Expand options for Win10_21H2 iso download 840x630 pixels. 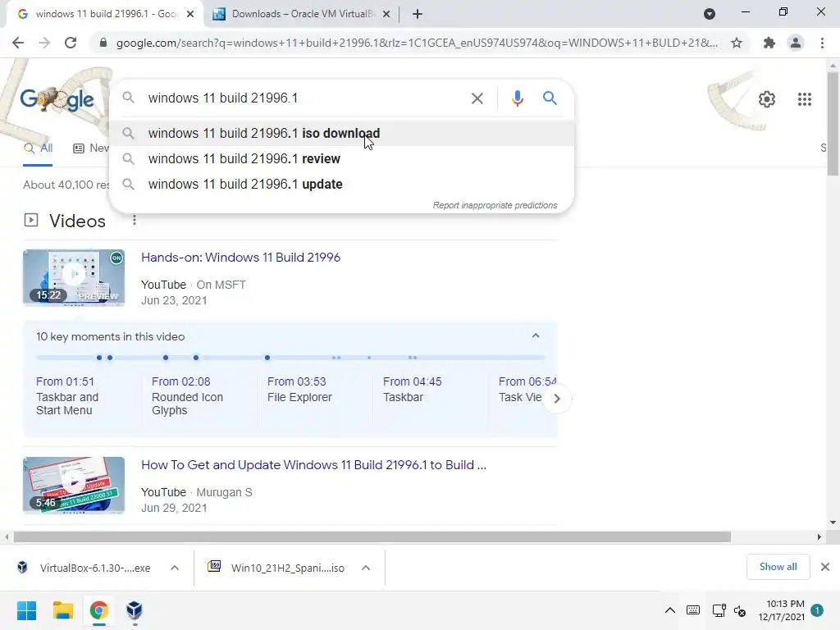coord(366,568)
